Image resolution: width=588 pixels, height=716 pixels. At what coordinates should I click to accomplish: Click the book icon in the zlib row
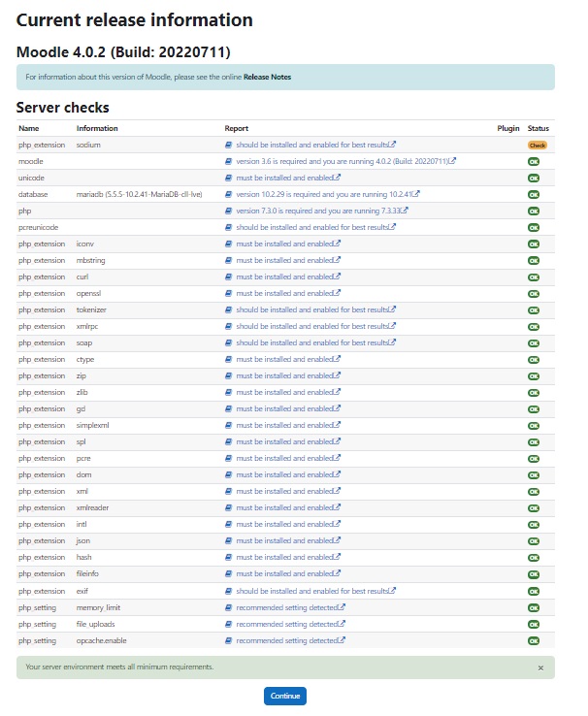click(x=228, y=392)
